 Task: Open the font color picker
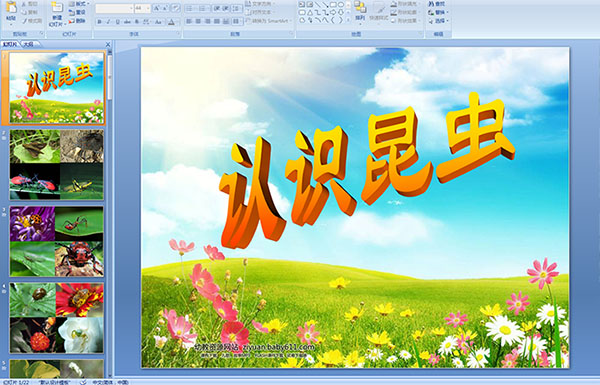(172, 22)
